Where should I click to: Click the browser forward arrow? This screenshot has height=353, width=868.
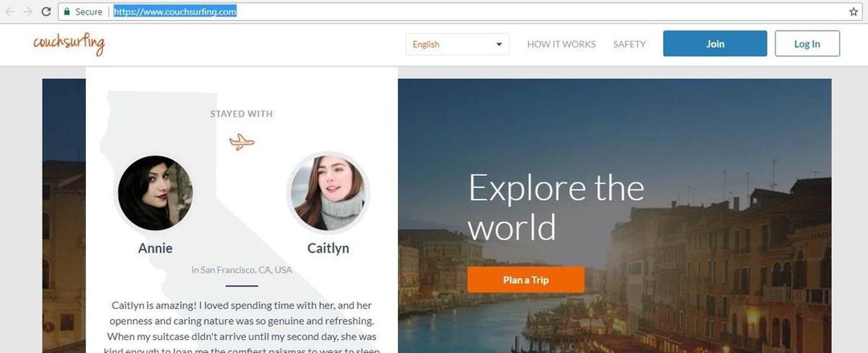point(27,11)
